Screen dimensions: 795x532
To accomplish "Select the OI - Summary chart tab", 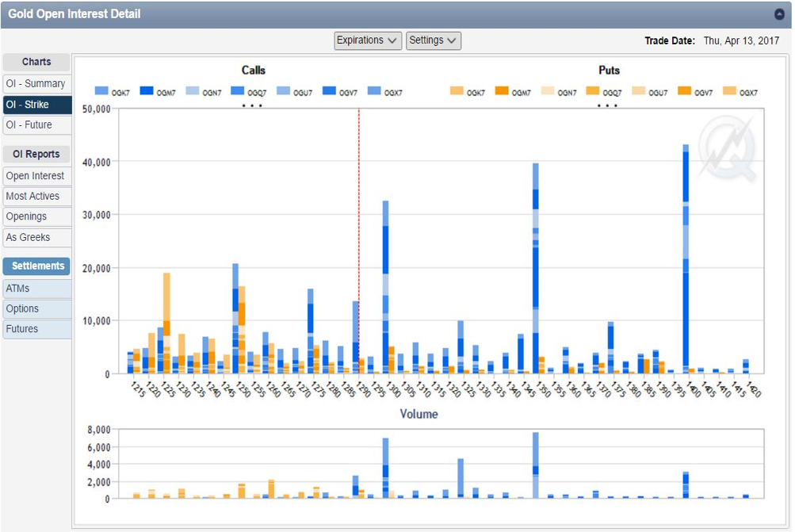I will click(x=36, y=84).
